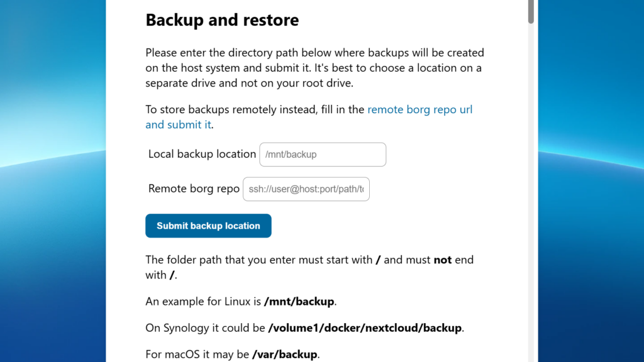The height and width of the screenshot is (362, 644).
Task: Click the Backup and restore heading
Action: [x=222, y=19]
